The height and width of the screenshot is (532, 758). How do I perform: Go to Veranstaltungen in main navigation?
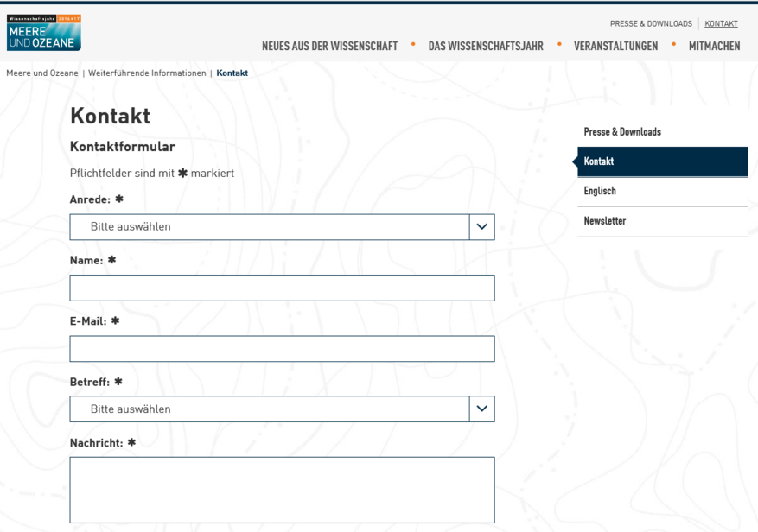tap(615, 47)
